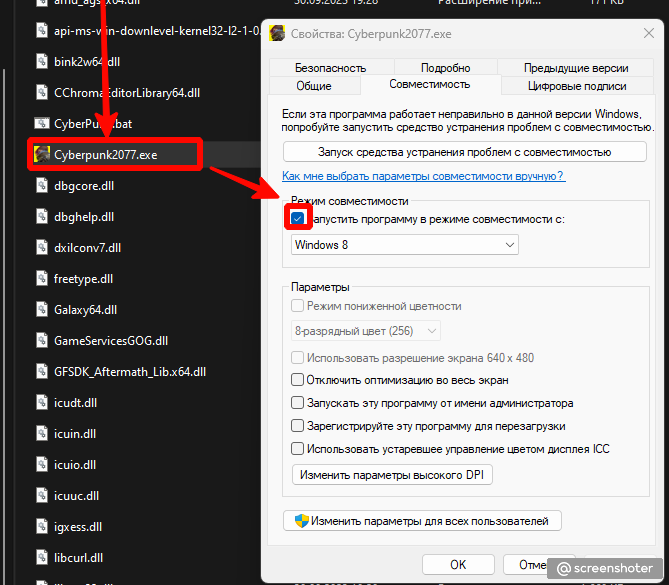
Task: Click the igxess.dll file icon
Action: (x=42, y=527)
